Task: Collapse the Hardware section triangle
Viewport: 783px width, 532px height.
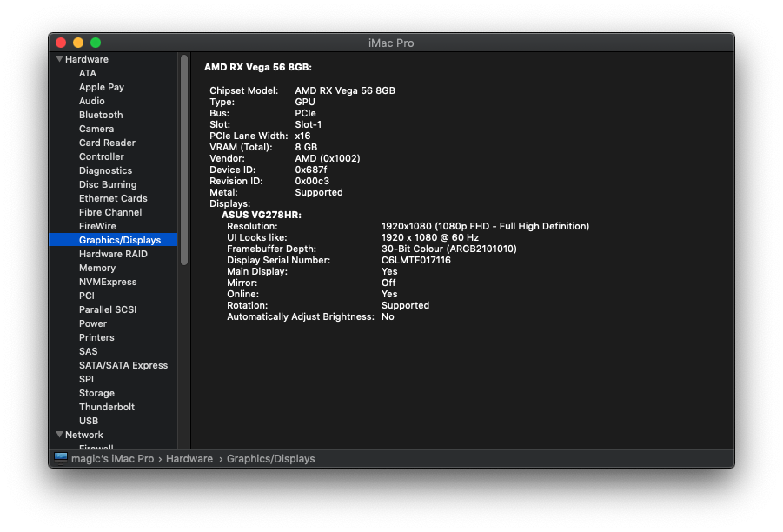Action: (x=59, y=59)
